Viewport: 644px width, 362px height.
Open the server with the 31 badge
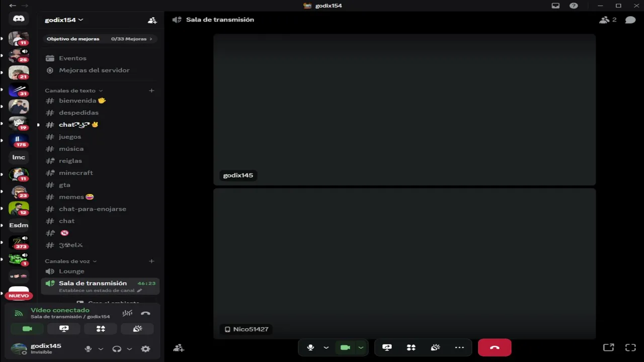[x=19, y=89]
